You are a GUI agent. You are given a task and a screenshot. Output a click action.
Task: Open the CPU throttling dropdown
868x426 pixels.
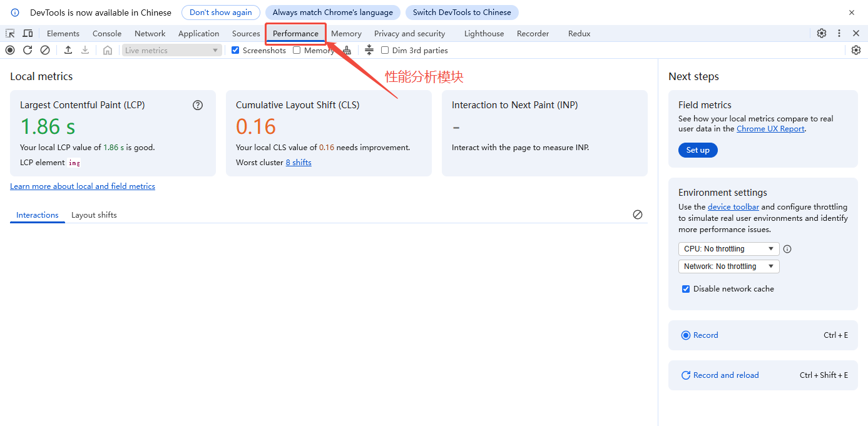click(x=728, y=249)
